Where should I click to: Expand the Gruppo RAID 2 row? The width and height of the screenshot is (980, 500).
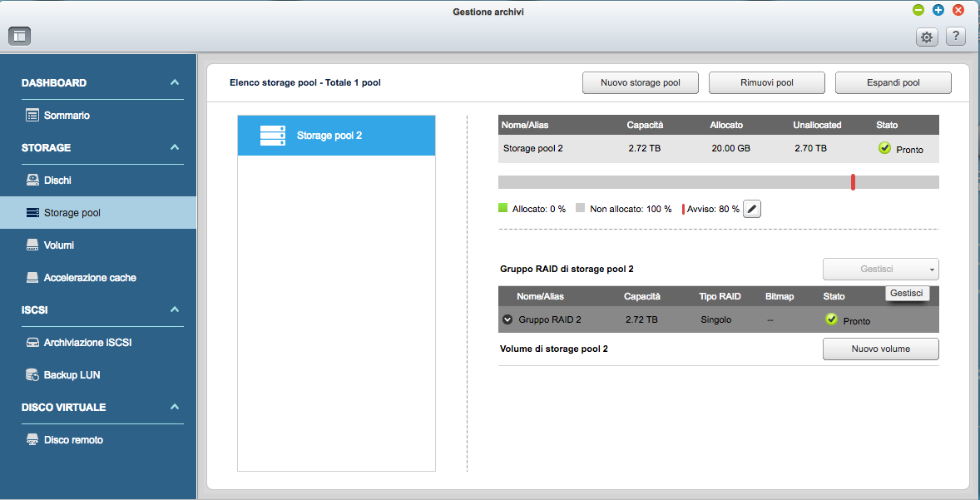click(507, 320)
